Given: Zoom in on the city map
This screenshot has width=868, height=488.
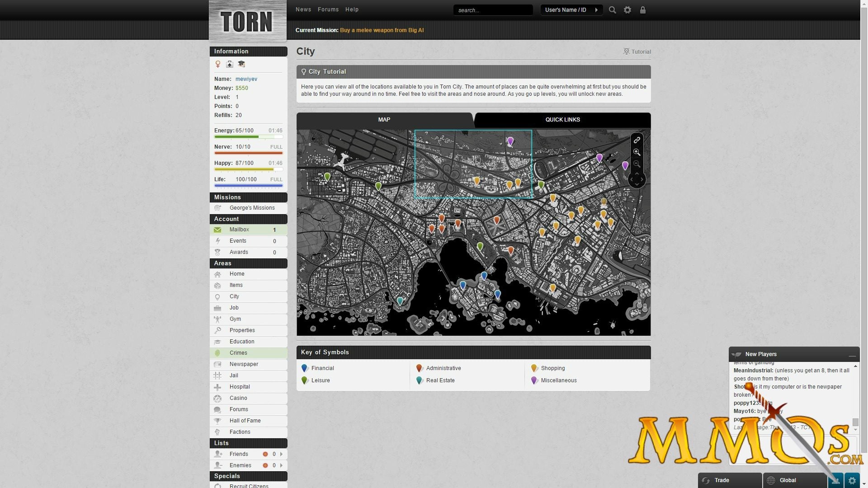Looking at the screenshot, I should pos(637,152).
